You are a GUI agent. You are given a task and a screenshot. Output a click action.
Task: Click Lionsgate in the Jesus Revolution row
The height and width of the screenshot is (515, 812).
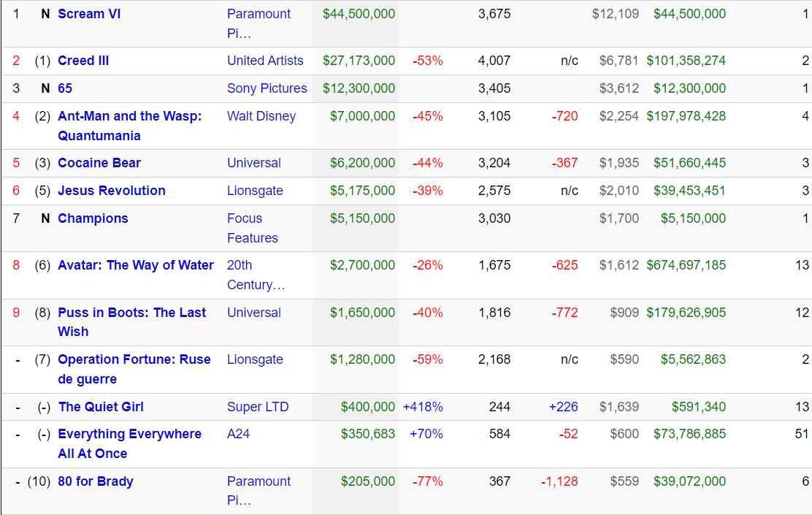(x=256, y=191)
